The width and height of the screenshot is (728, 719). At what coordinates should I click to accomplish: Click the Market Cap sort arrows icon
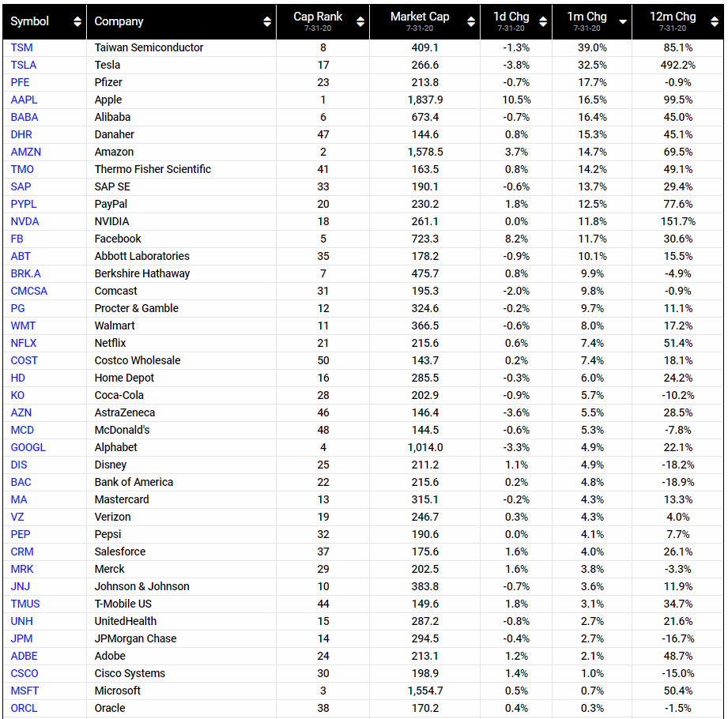click(x=471, y=21)
